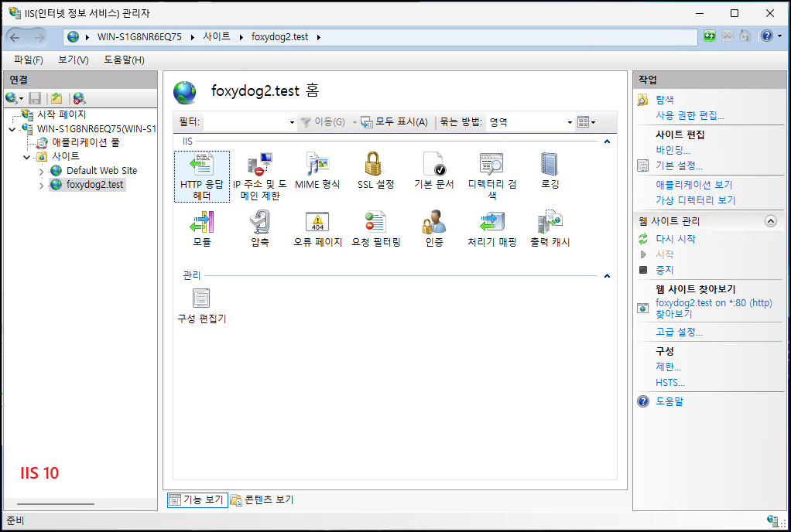The height and width of the screenshot is (532, 791).
Task: Click the status bar network icon
Action: 772,520
